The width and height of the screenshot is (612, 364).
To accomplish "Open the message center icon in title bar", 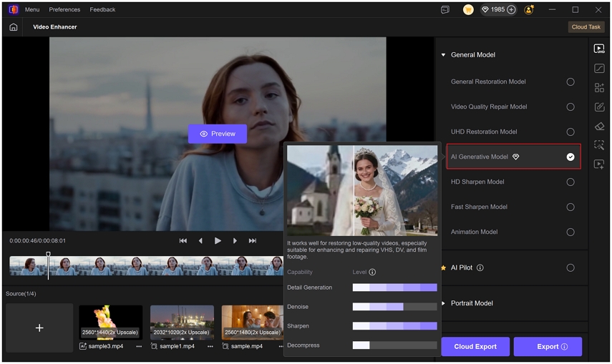I will (x=445, y=10).
